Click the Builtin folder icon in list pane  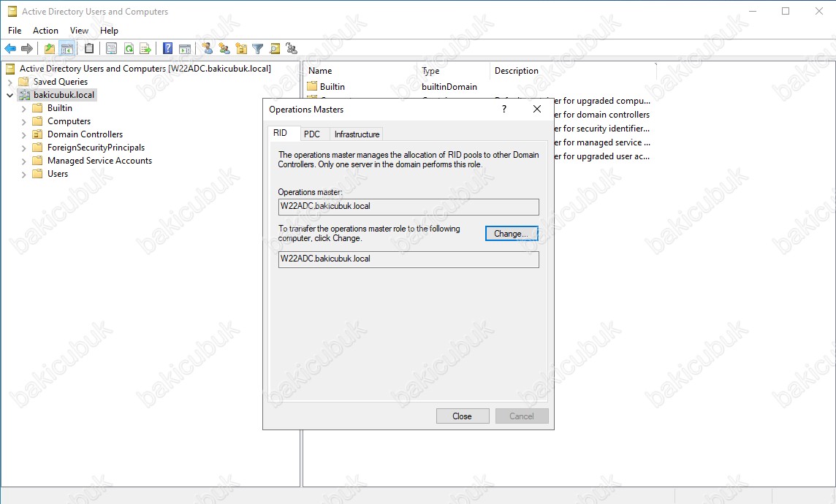(x=312, y=86)
